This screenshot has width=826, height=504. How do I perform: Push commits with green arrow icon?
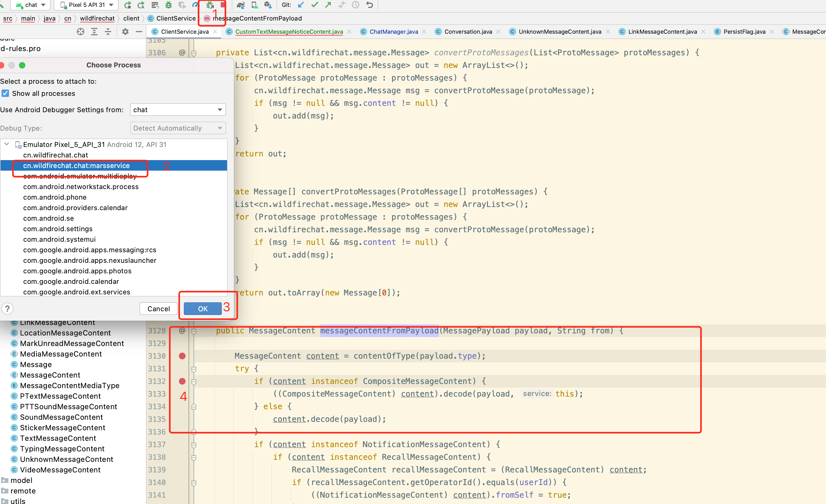coord(328,5)
